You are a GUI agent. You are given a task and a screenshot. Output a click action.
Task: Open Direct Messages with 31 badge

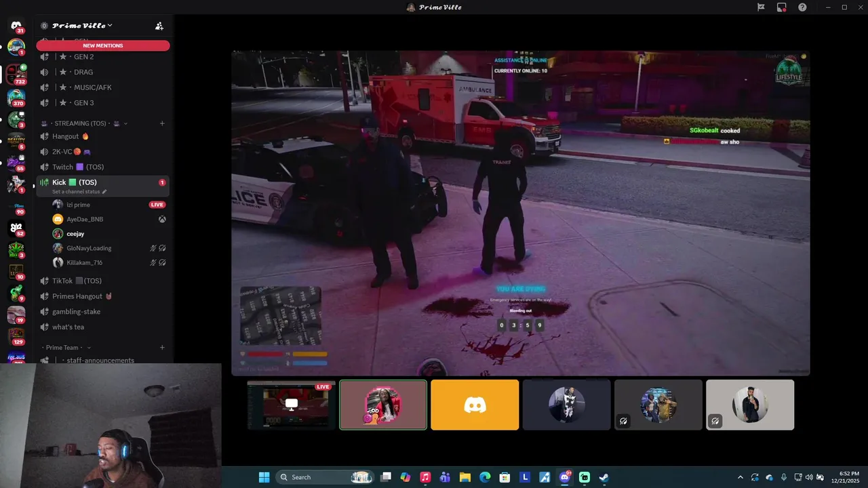[16, 26]
